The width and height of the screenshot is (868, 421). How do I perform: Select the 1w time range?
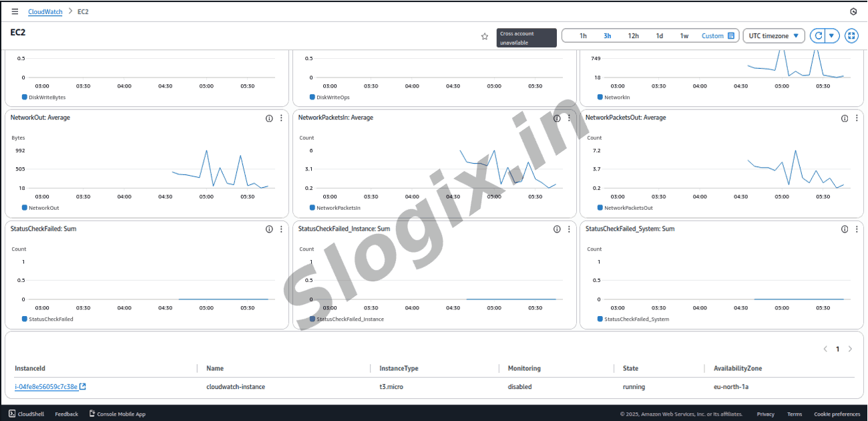684,36
